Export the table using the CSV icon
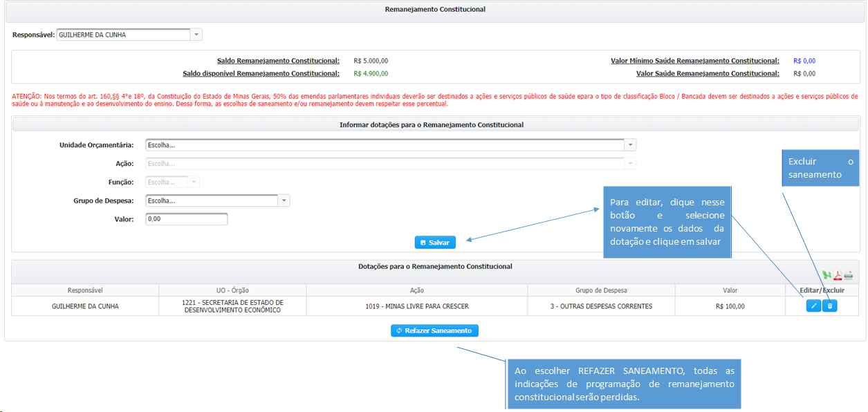The image size is (868, 412). [x=848, y=274]
